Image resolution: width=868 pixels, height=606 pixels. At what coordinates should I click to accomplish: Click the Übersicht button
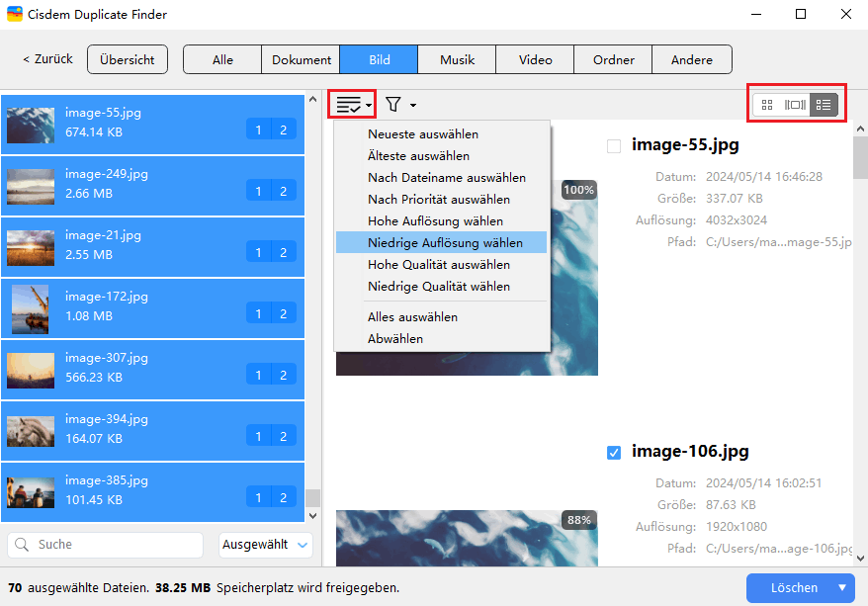[x=128, y=59]
